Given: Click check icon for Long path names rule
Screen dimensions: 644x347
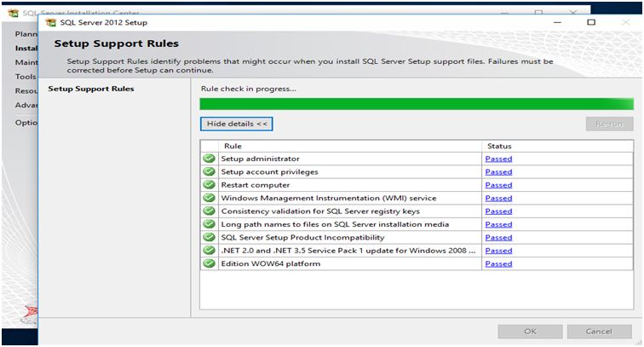Looking at the screenshot, I should pos(209,224).
